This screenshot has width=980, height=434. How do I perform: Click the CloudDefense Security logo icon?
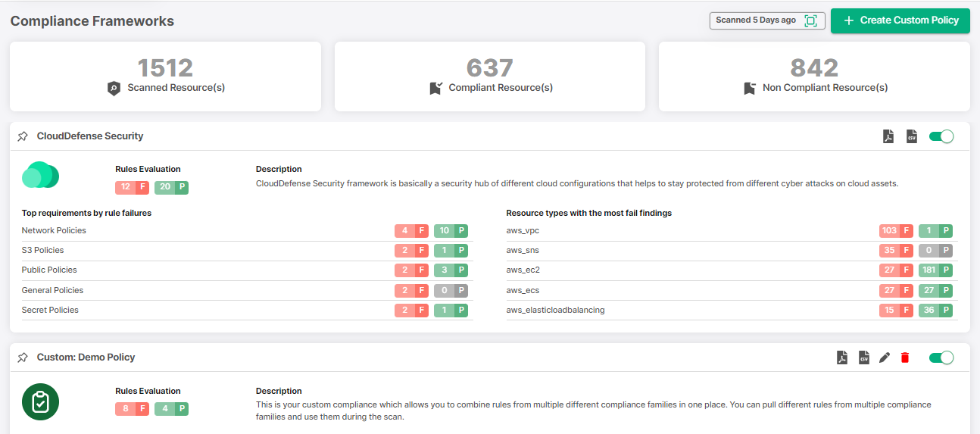coord(40,176)
